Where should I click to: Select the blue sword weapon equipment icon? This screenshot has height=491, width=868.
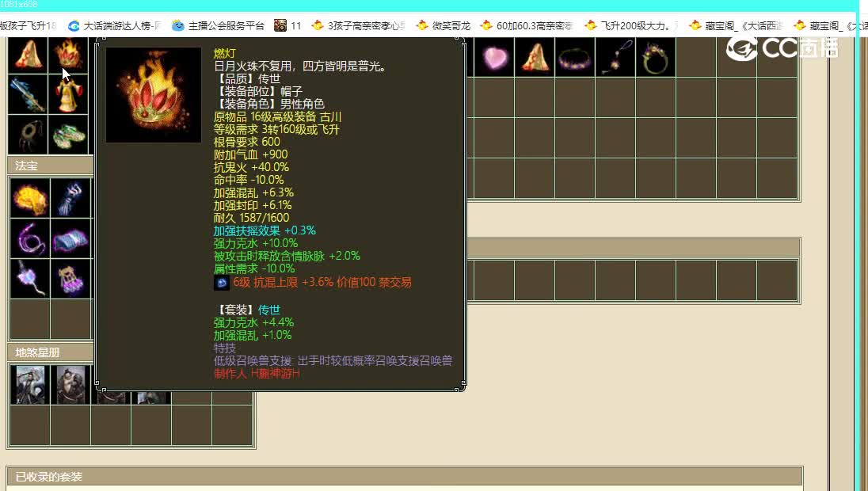29,94
